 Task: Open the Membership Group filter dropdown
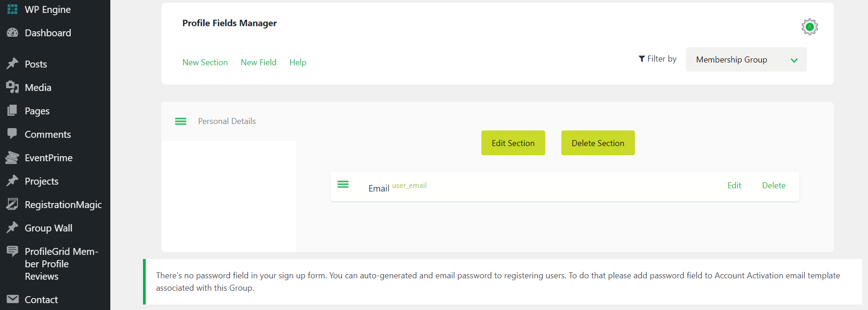tap(746, 60)
